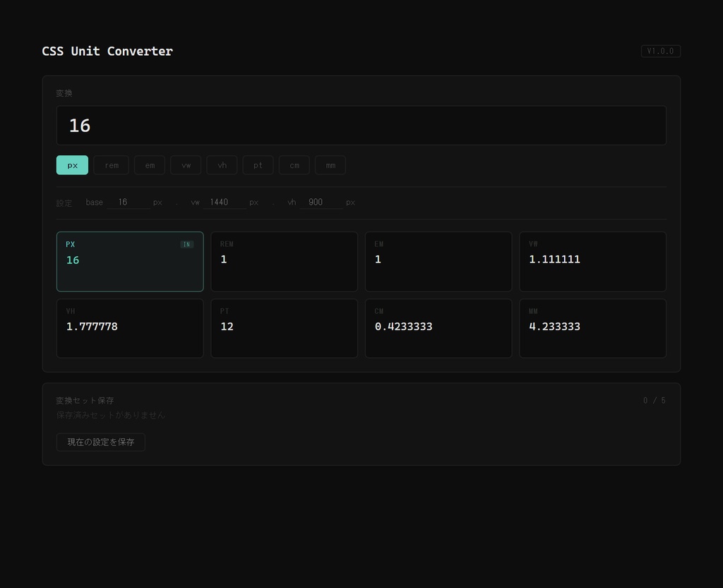Click the PX result card
This screenshot has width=723, height=588.
[x=130, y=261]
